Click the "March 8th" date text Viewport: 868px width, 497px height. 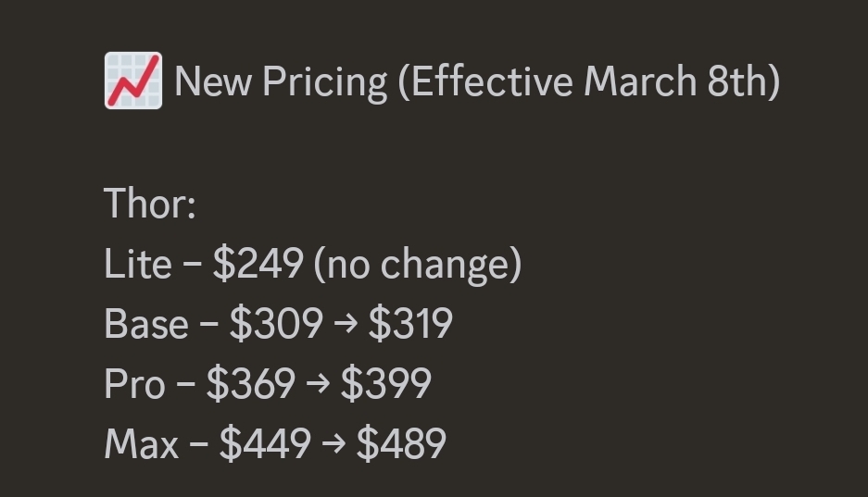680,81
